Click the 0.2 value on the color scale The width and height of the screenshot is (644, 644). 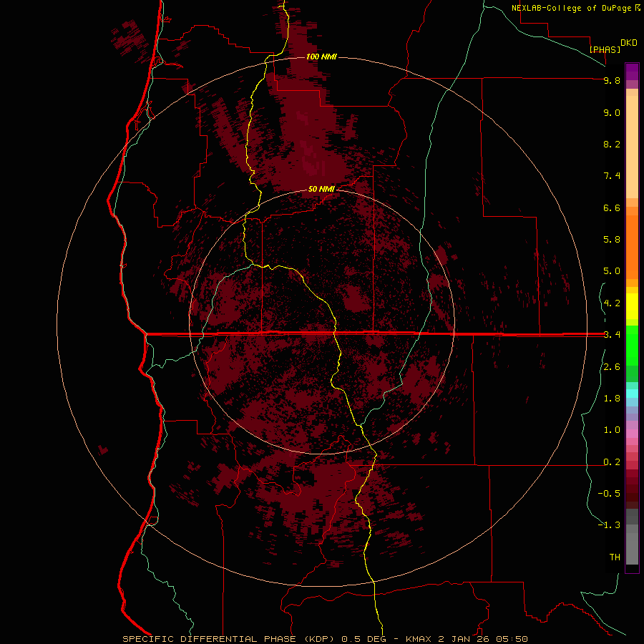pyautogui.click(x=612, y=462)
